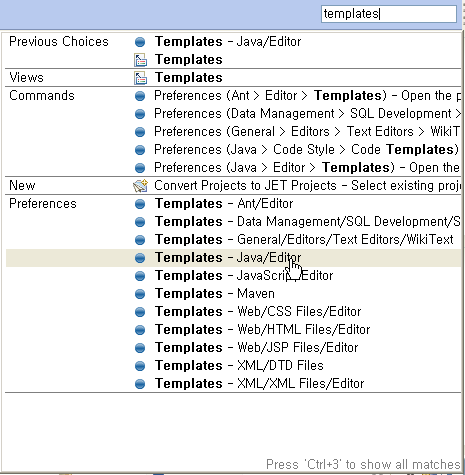The image size is (465, 475).
Task: Run Preferences (Java > Code Style > Code Templates)
Action: (x=307, y=150)
